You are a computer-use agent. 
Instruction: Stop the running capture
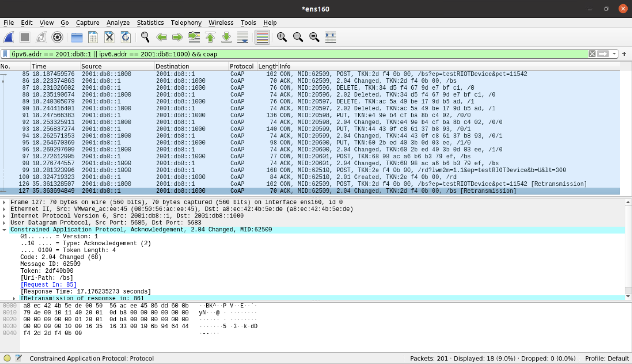(x=24, y=37)
